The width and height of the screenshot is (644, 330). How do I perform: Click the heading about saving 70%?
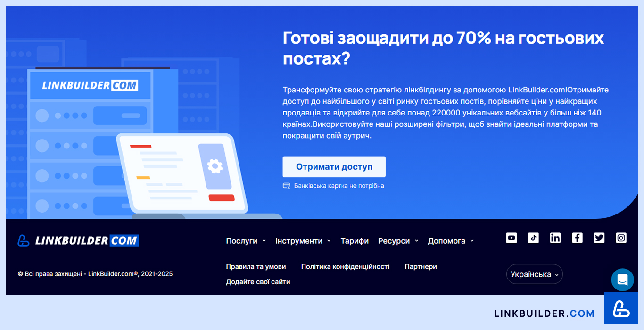point(443,48)
